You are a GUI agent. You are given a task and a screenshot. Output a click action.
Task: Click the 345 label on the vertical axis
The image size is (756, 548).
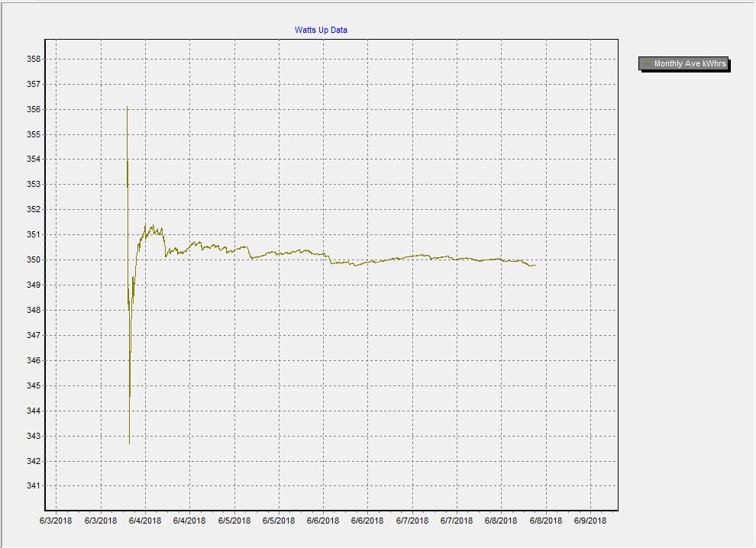pos(34,385)
